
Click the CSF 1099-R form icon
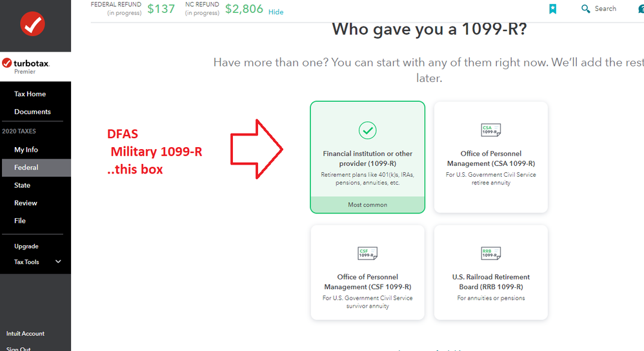pos(368,253)
